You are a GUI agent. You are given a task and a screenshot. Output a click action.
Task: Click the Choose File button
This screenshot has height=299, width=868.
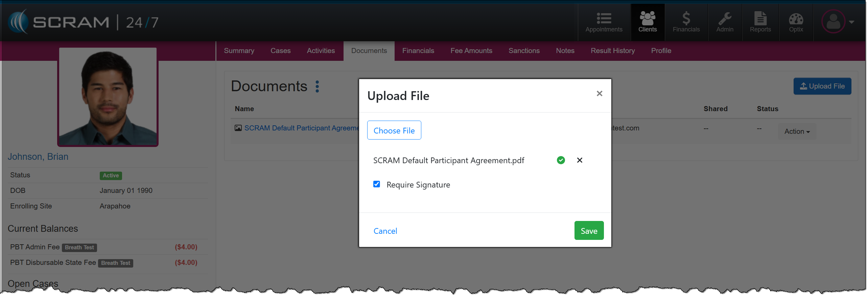(394, 130)
